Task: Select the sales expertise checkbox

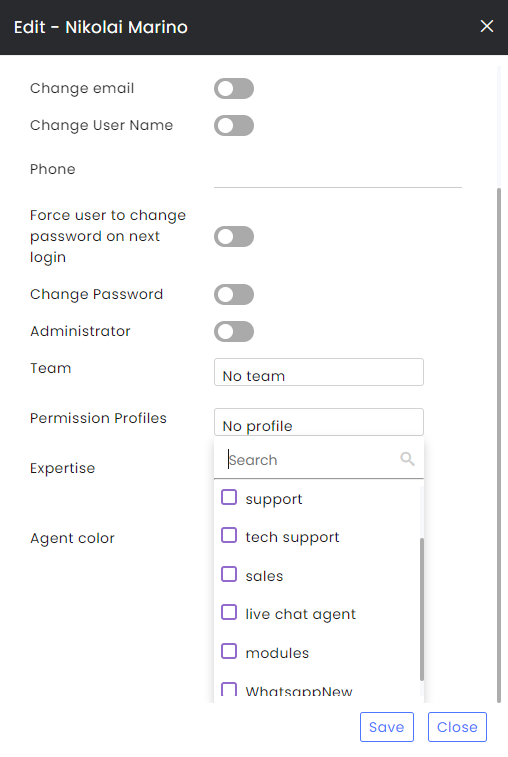Action: 229,574
